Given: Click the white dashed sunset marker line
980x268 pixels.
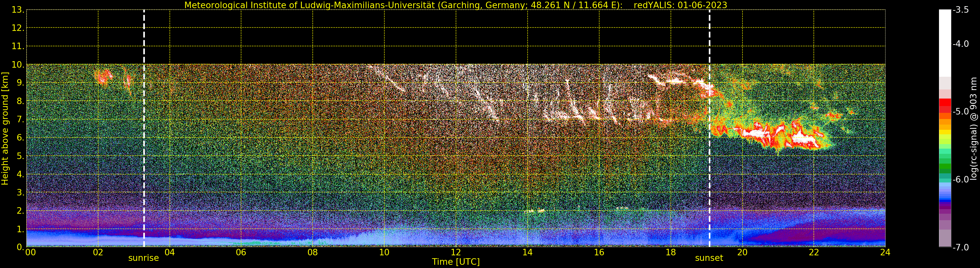Looking at the screenshot, I should coord(709,128).
